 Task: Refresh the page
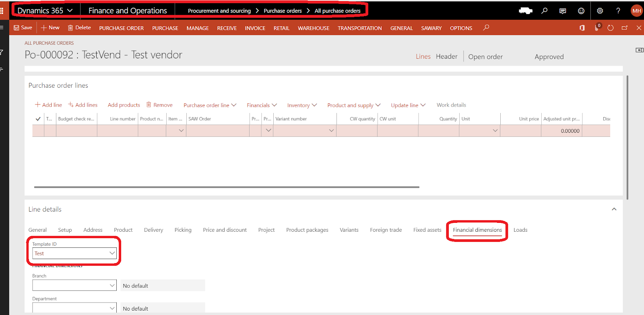611,28
